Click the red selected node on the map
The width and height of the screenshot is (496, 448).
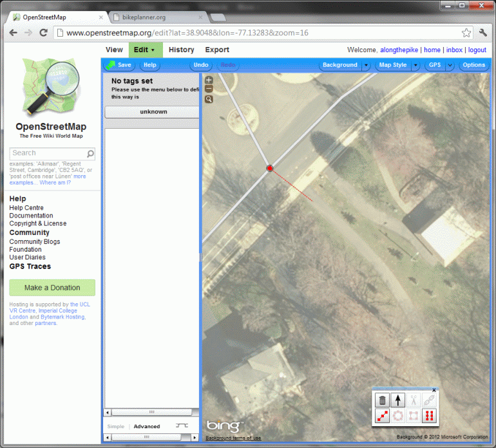pos(269,168)
